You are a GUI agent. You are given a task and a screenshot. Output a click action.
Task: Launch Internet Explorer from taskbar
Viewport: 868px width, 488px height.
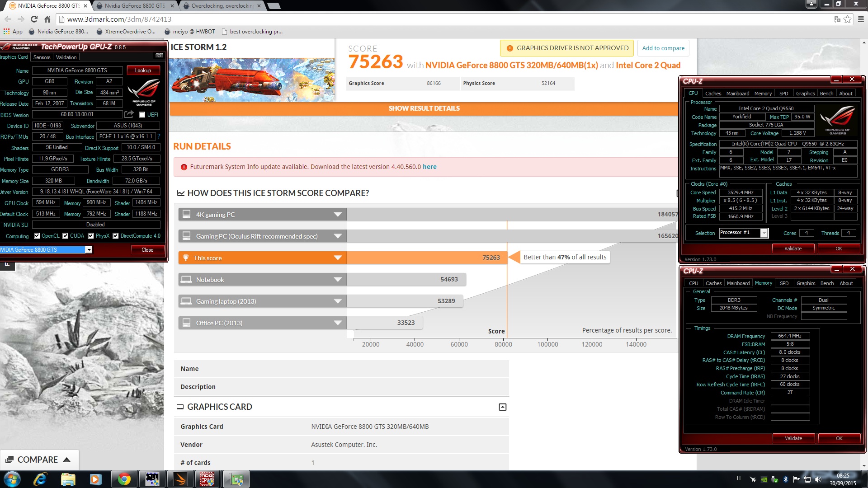tap(40, 479)
